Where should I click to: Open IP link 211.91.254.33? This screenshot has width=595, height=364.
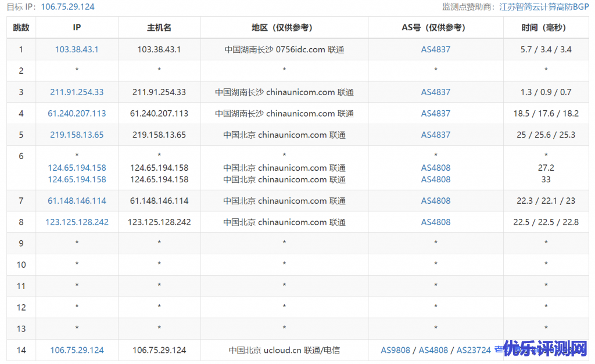pyautogui.click(x=77, y=92)
